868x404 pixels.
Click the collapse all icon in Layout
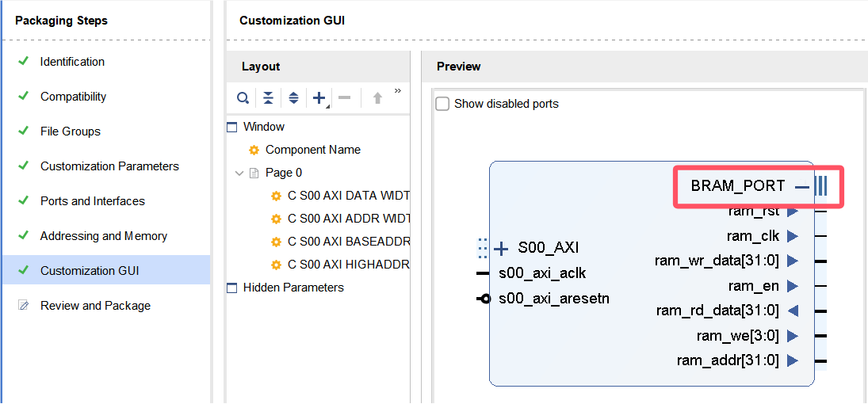269,98
